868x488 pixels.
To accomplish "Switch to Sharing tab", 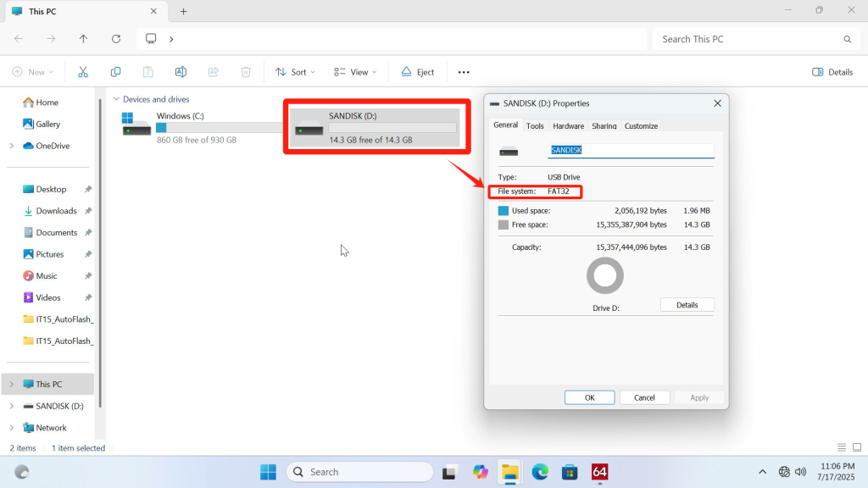I will [x=604, y=125].
